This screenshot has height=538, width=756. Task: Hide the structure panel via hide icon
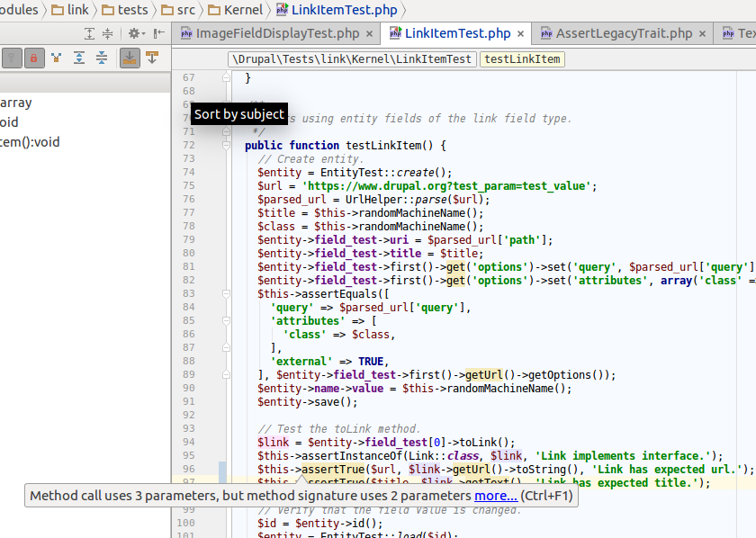[x=158, y=34]
